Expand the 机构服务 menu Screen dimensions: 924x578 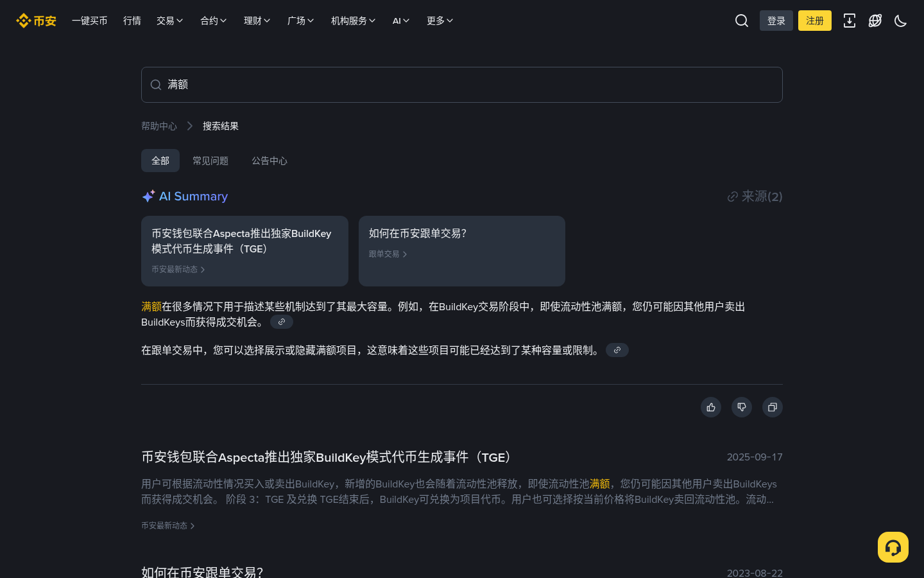point(354,21)
